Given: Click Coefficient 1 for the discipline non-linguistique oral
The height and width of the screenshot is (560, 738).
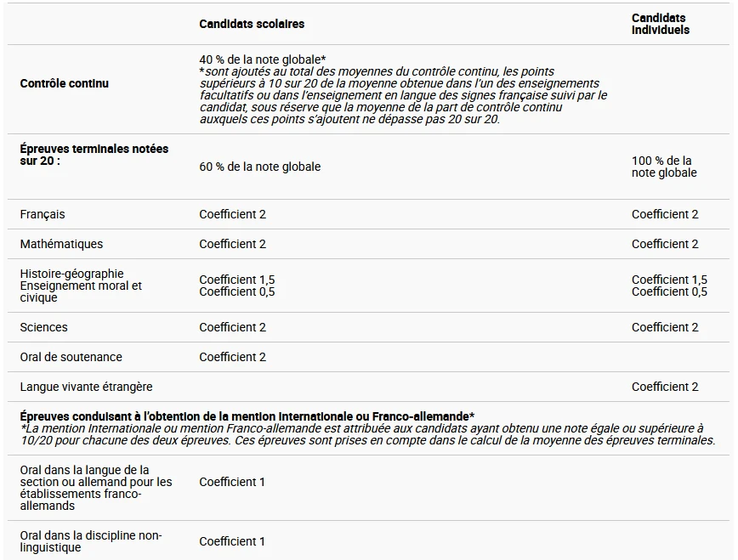Looking at the screenshot, I should coord(232,541).
